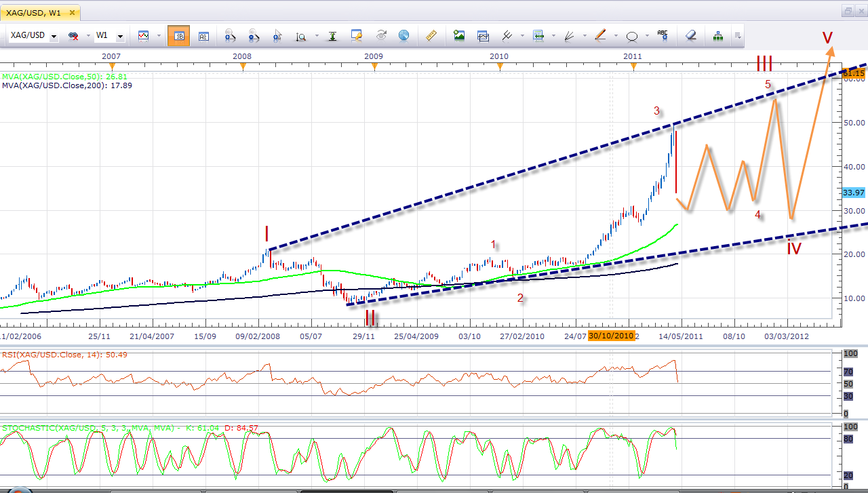Expand the fan lines dropdown arrow

585,36
